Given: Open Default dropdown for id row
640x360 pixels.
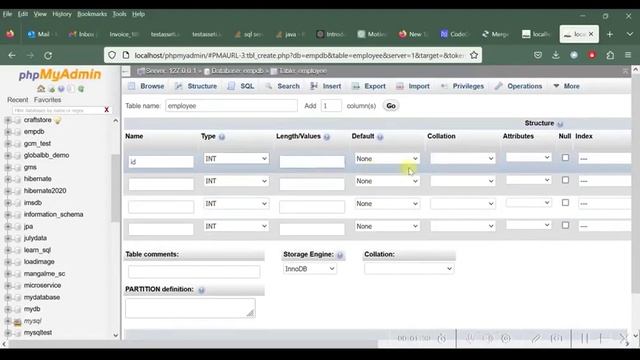Looking at the screenshot, I should pyautogui.click(x=387, y=158).
